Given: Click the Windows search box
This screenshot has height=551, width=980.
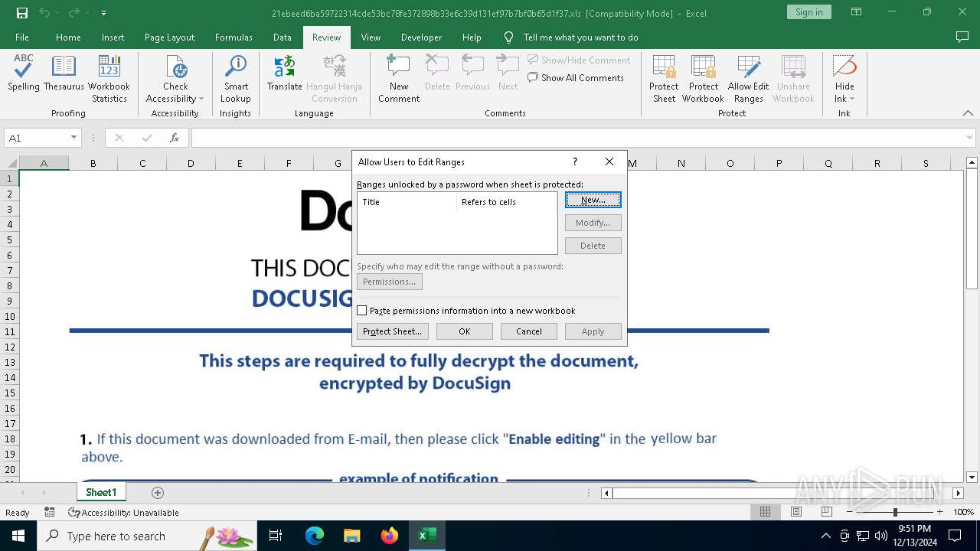Looking at the screenshot, I should coord(147,536).
